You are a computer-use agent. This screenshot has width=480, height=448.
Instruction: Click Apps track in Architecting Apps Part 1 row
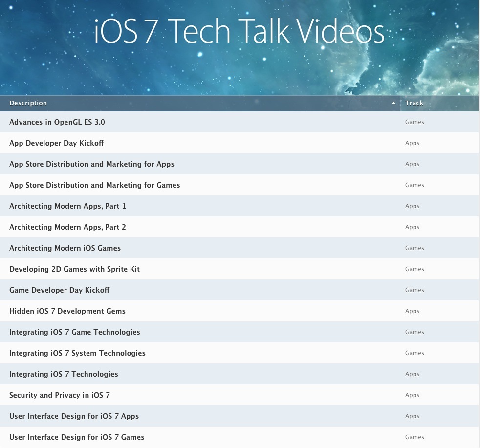[x=412, y=206]
